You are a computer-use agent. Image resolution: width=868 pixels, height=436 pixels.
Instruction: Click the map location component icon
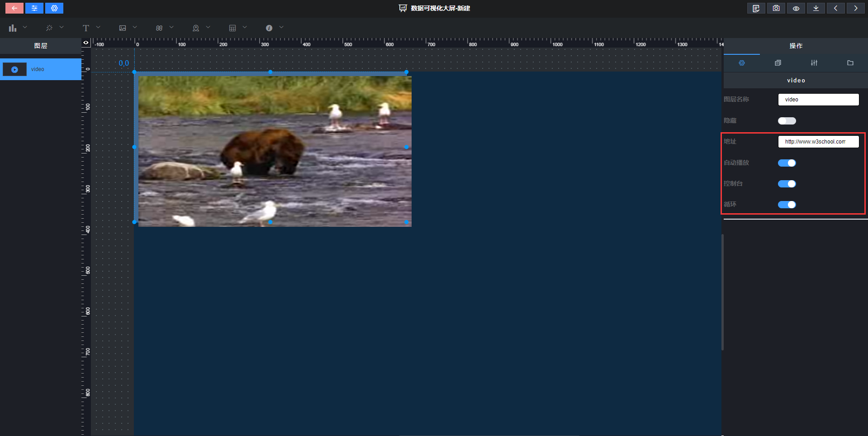pos(196,28)
